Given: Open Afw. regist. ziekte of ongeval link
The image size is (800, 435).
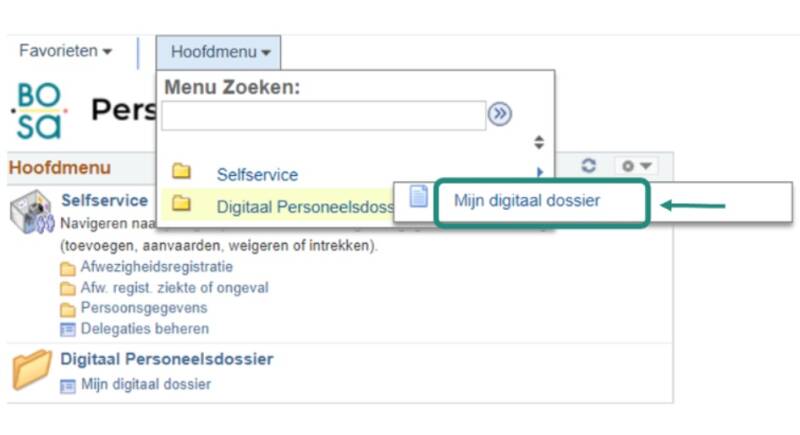Looking at the screenshot, I should click(x=174, y=288).
